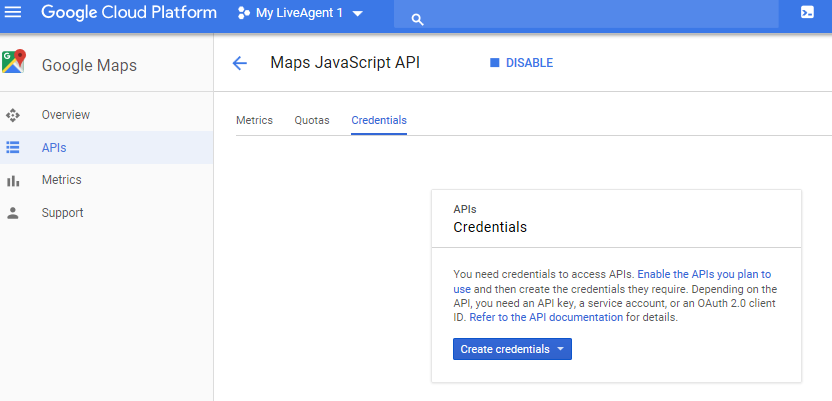Open 'Enable the APIs you plan to use' link
Screen dimensions: 832x401
coord(612,282)
